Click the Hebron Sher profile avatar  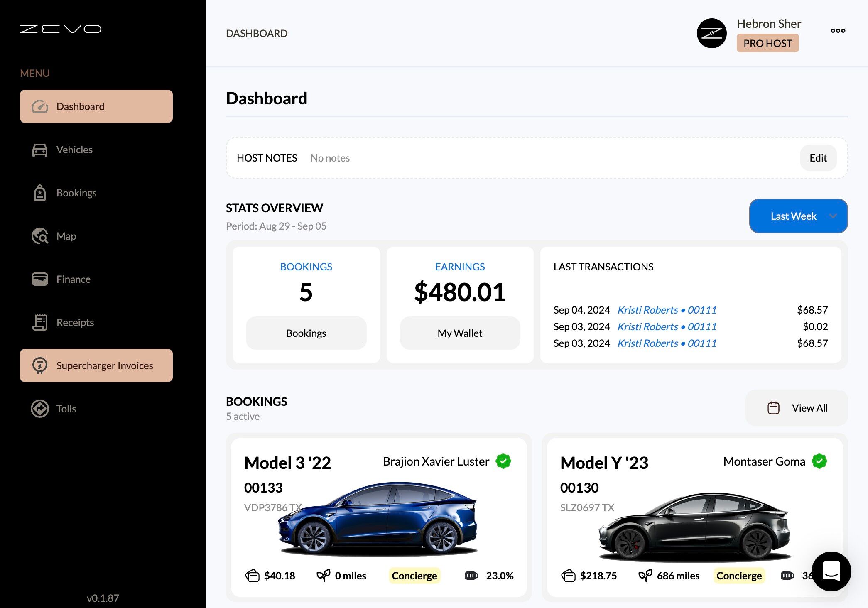tap(711, 33)
